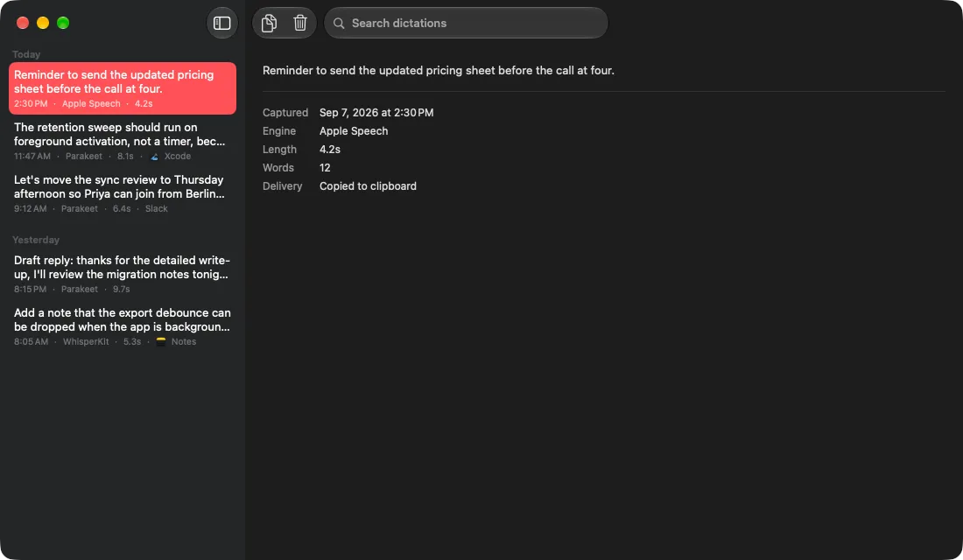Focus the Search dictations field
Image resolution: width=963 pixels, height=560 pixels.
tap(466, 24)
